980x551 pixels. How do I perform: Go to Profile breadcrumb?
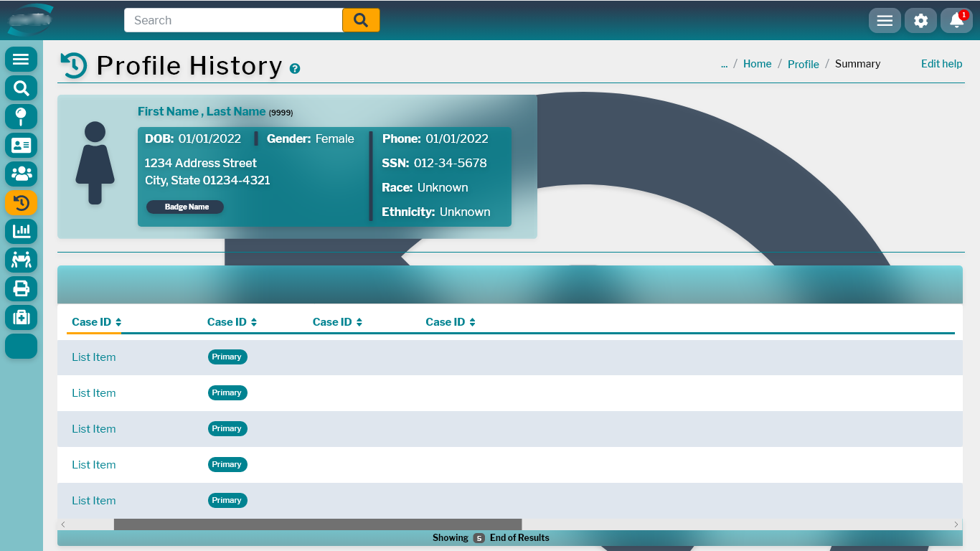click(x=803, y=64)
